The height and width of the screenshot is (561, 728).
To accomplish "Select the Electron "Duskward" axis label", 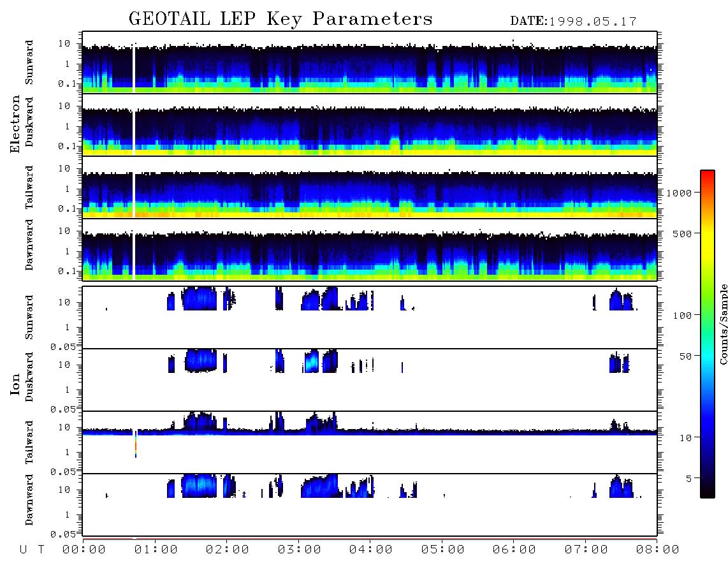I will tap(29, 122).
